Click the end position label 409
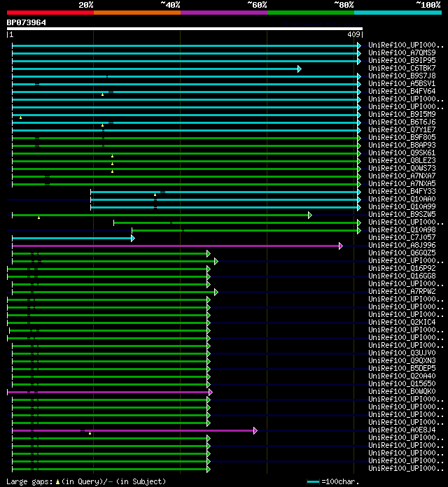Image resolution: width=448 pixels, height=487 pixels. click(353, 34)
